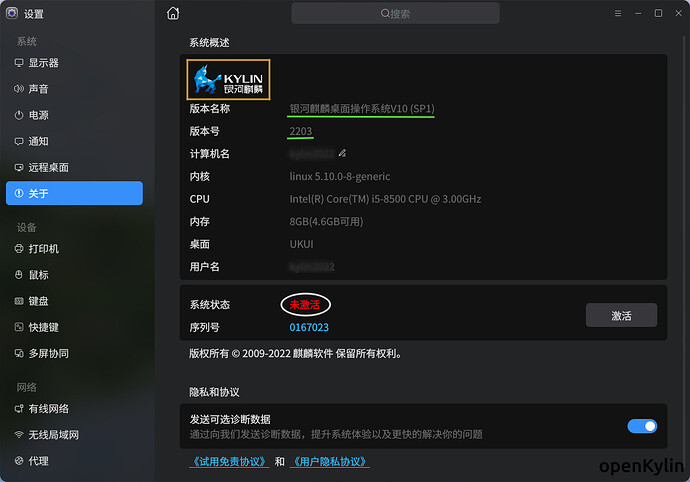Click kernel value linux 5.10.0-8-generic

point(340,177)
